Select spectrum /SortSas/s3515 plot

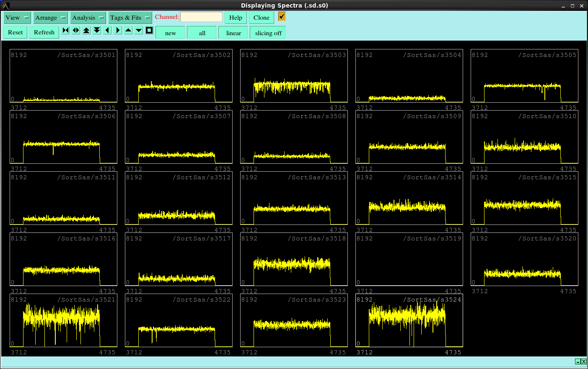[x=524, y=198]
